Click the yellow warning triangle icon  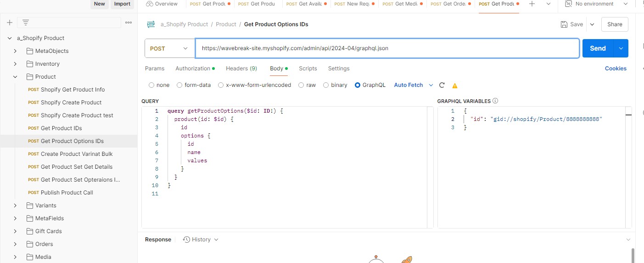point(455,86)
